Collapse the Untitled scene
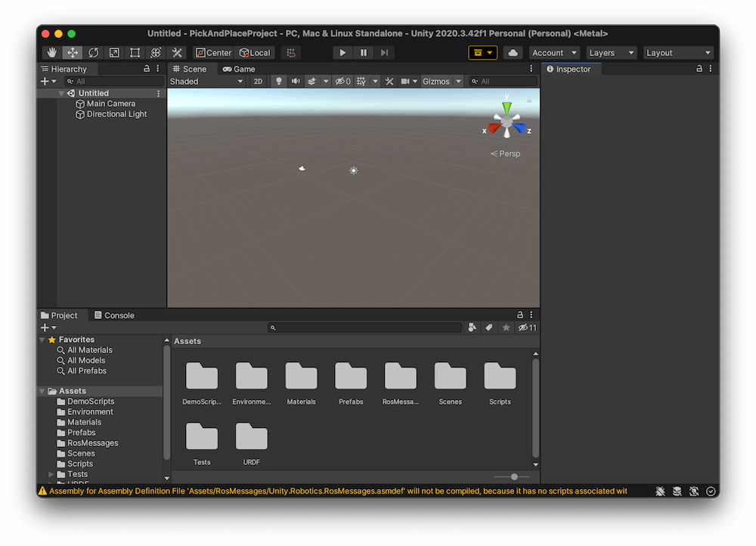Viewport: 756px width, 546px height. (x=61, y=93)
